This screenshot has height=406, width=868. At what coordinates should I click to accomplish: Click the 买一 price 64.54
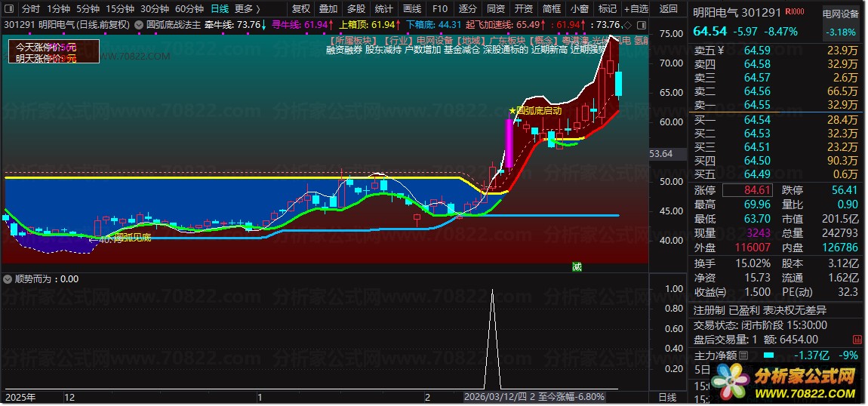[x=757, y=120]
